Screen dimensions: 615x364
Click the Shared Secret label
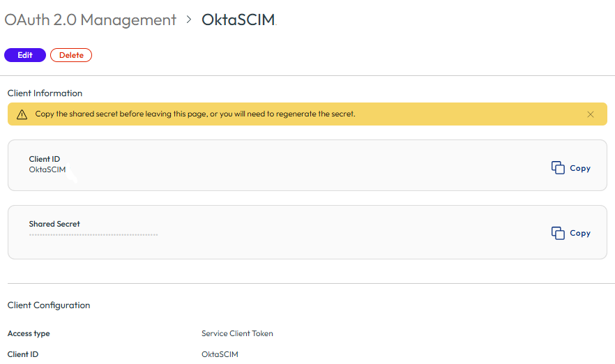54,224
